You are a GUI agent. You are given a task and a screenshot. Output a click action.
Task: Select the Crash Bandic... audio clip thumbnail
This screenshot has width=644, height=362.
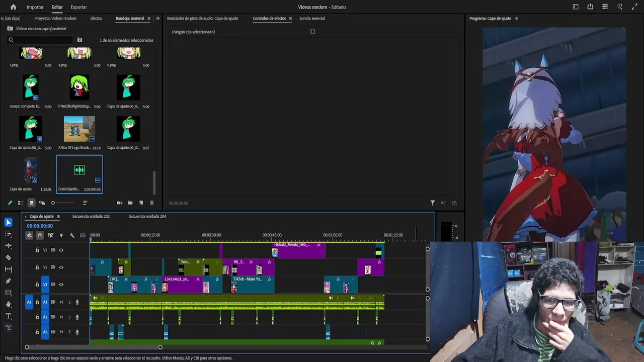(79, 170)
